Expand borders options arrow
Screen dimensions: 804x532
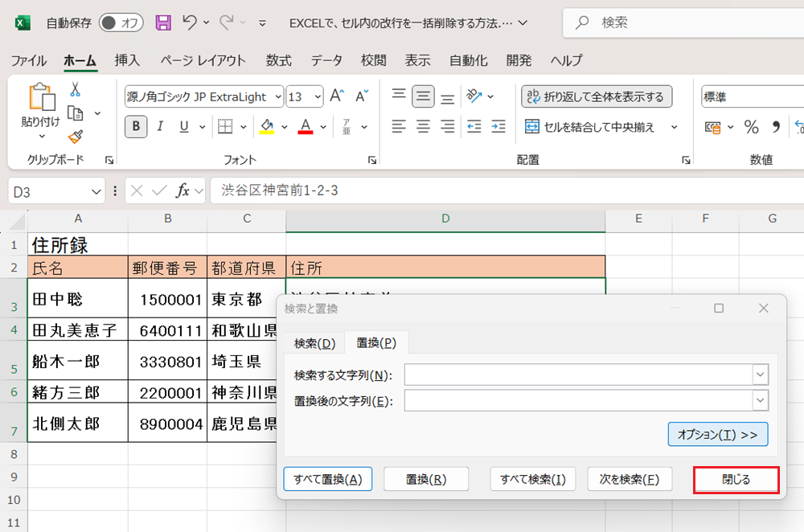[244, 127]
